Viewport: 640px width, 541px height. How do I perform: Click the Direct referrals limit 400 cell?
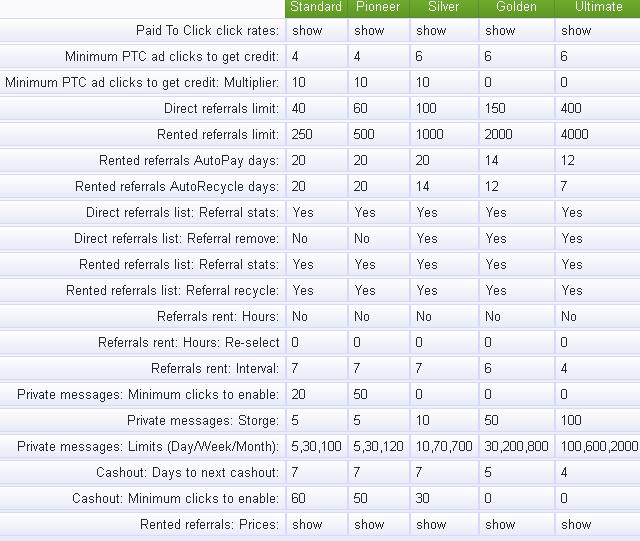pyautogui.click(x=571, y=108)
